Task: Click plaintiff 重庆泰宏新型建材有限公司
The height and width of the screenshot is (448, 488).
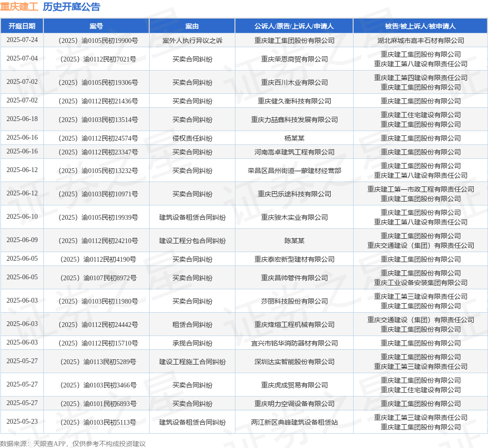Action: coord(295,259)
